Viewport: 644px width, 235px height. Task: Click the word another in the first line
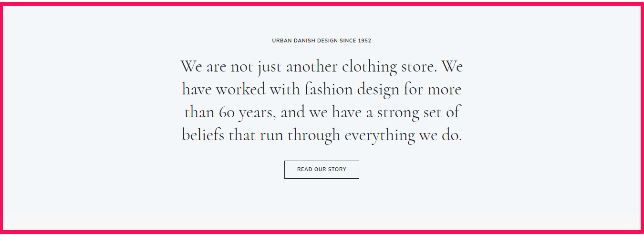312,67
